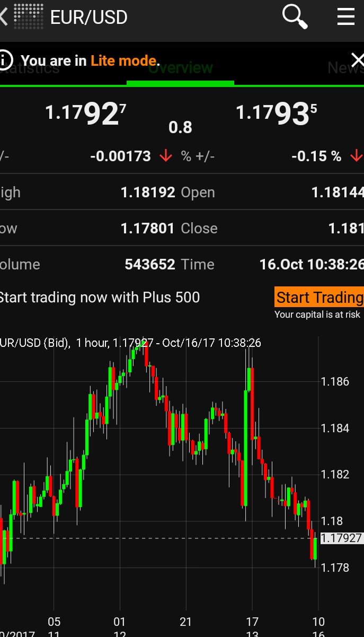Switch to the News tab
This screenshot has height=637, width=364.
345,68
